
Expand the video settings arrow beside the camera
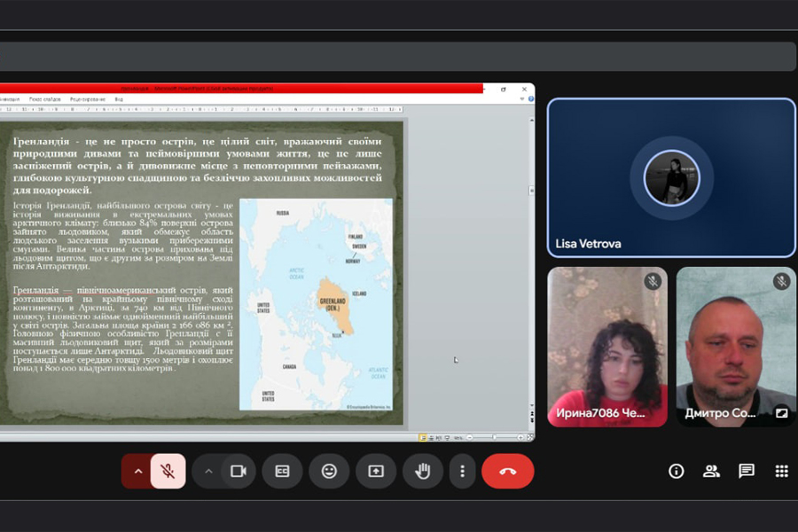point(208,471)
